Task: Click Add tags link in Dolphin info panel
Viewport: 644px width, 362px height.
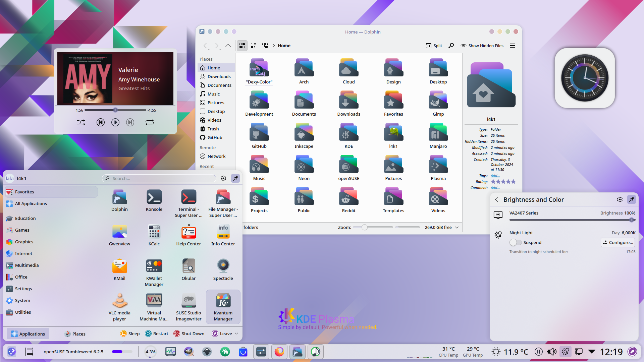Action: (495, 176)
